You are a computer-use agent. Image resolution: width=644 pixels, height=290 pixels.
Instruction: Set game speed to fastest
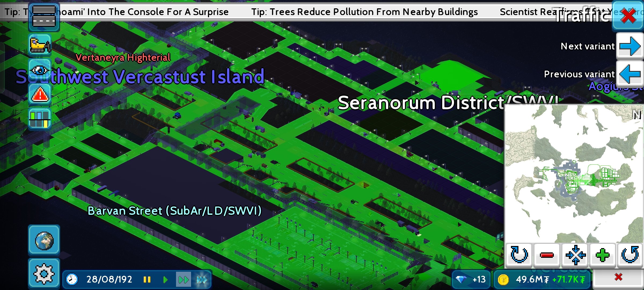pyautogui.click(x=202, y=280)
